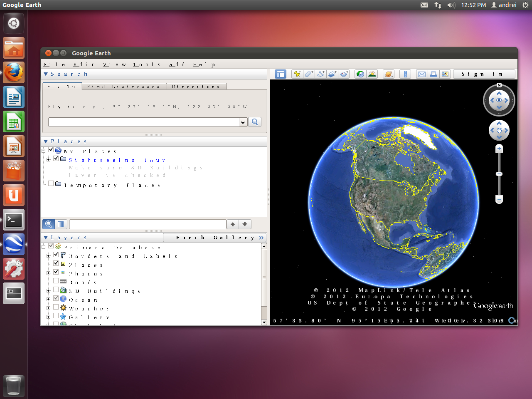Hide the sidebar with the toolbar icon
532x399 pixels.
tap(281, 74)
